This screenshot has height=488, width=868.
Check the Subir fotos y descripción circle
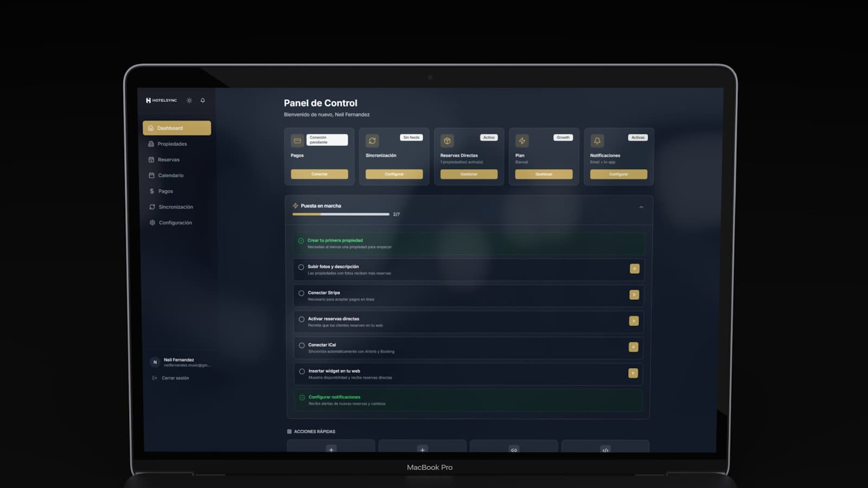point(301,267)
